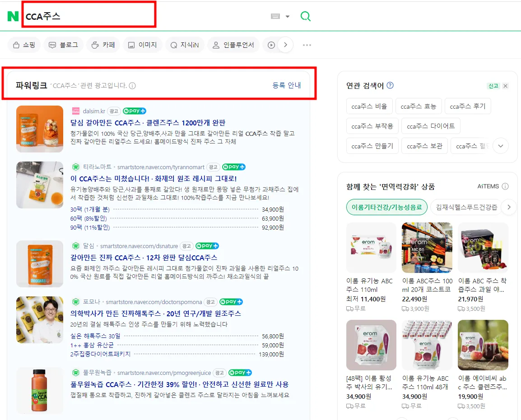Click the AiTEMS info circle icon
This screenshot has height=420, width=521.
[x=505, y=186]
